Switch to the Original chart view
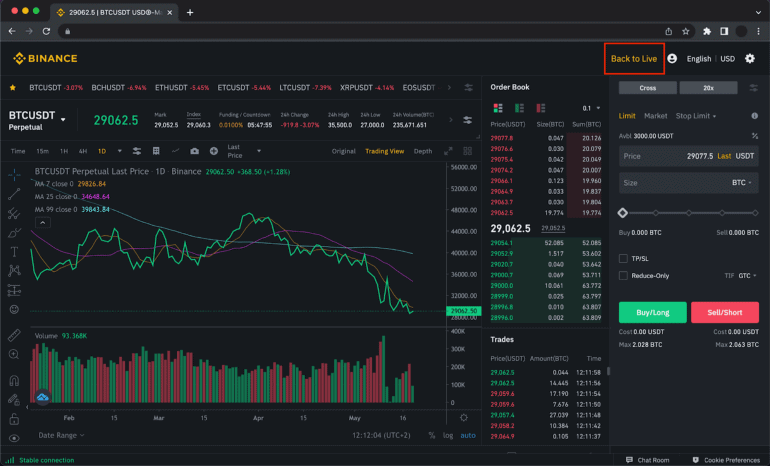This screenshot has height=466, width=770. pos(343,151)
